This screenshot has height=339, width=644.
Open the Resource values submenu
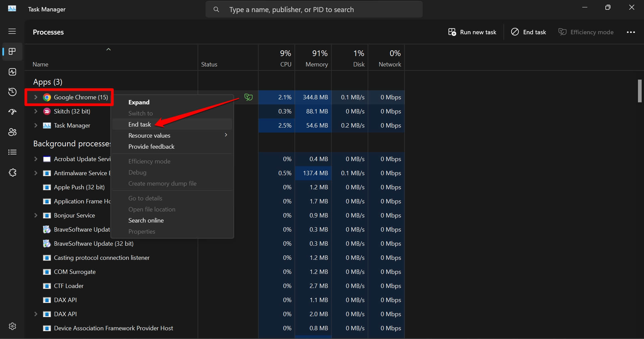(149, 136)
